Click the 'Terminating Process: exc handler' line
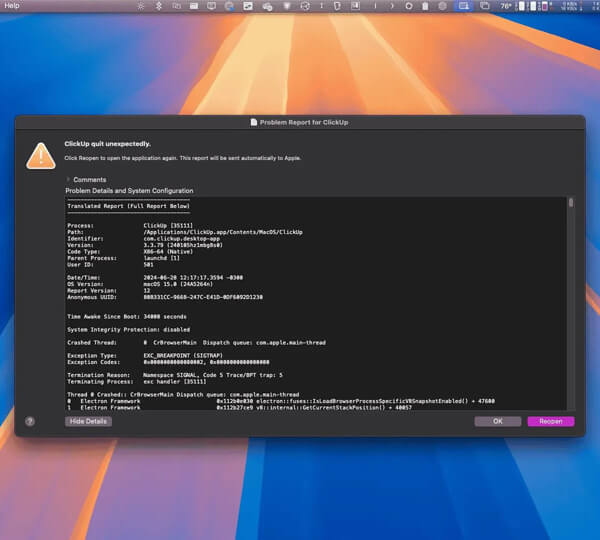The width and height of the screenshot is (600, 540). click(137, 382)
